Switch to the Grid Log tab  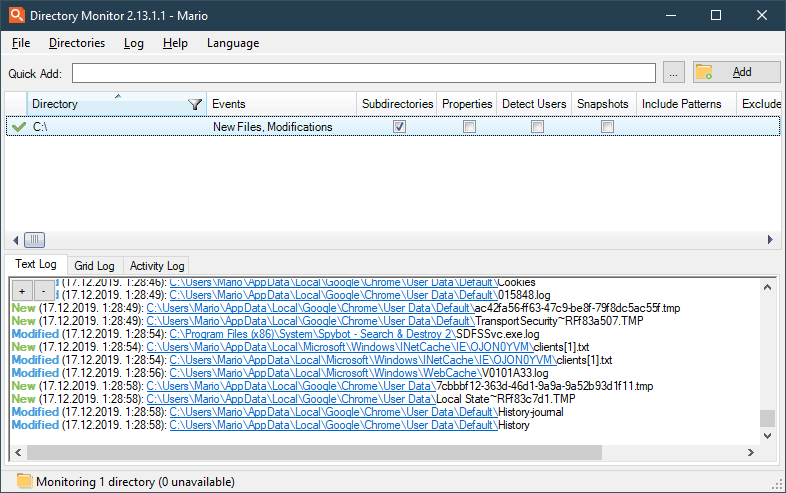pos(95,266)
